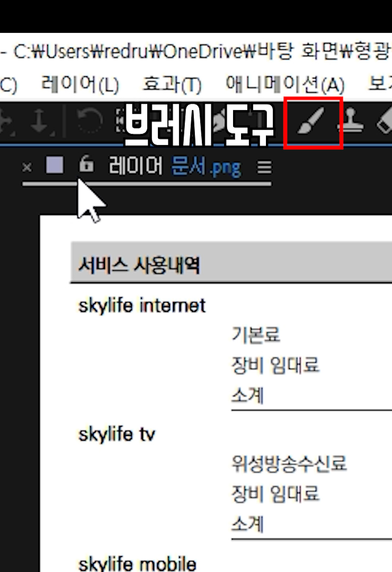Click 소계 under skylife tv
This screenshot has height=572, width=392.
tap(247, 524)
